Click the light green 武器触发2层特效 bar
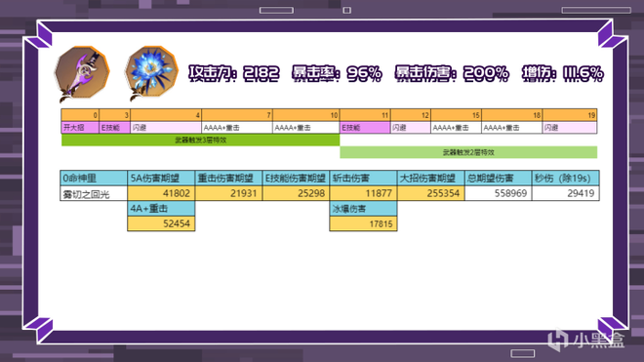This screenshot has height=362, width=644. (x=468, y=152)
